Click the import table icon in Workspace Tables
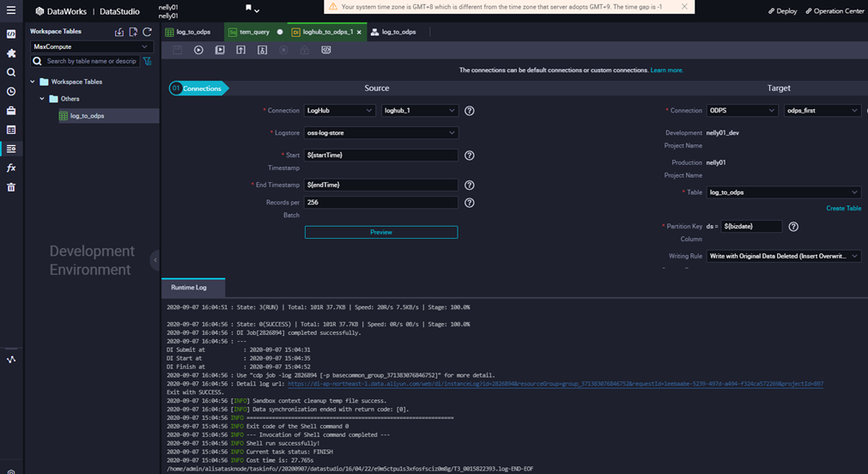The image size is (868, 474). 119,32
